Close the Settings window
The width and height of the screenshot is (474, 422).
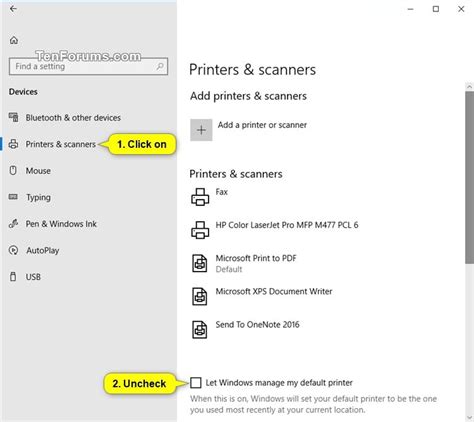pyautogui.click(x=461, y=9)
